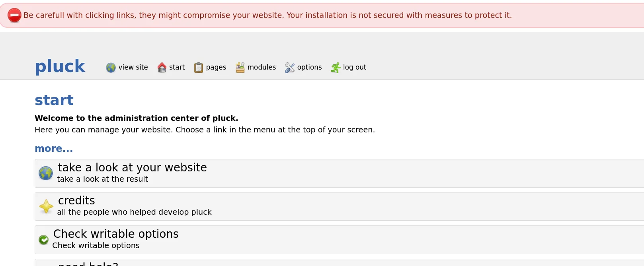The height and width of the screenshot is (266, 644).
Task: Click the house icon beside start
Action: pyautogui.click(x=162, y=68)
